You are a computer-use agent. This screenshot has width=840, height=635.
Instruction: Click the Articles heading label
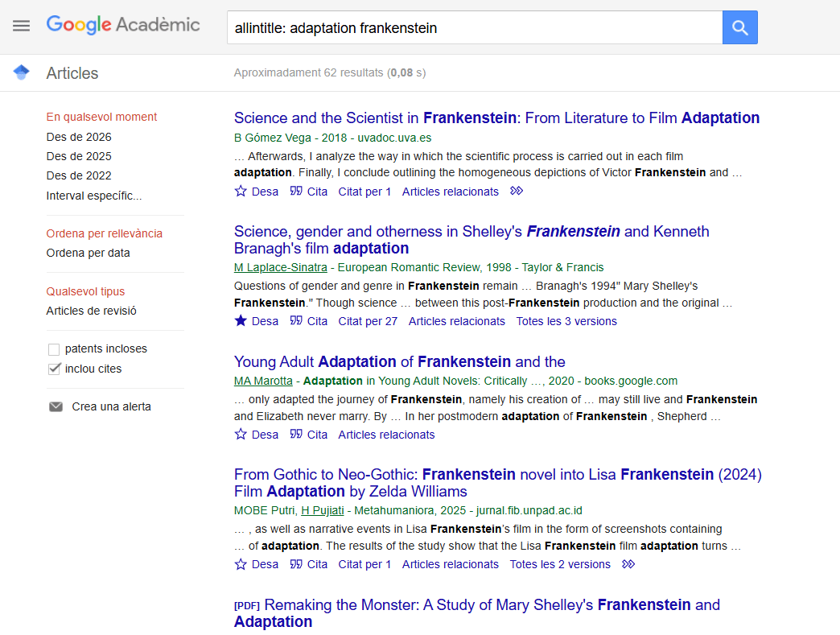point(72,73)
